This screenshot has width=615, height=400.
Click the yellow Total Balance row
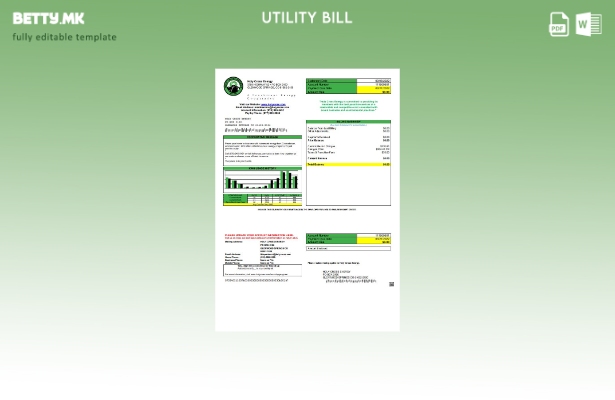[348, 164]
